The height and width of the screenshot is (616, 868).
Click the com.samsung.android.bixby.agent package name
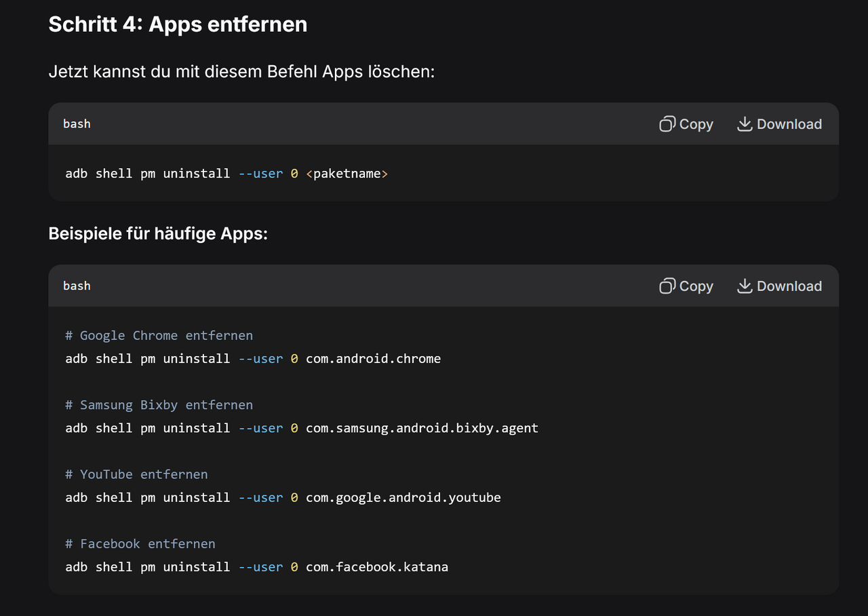422,428
